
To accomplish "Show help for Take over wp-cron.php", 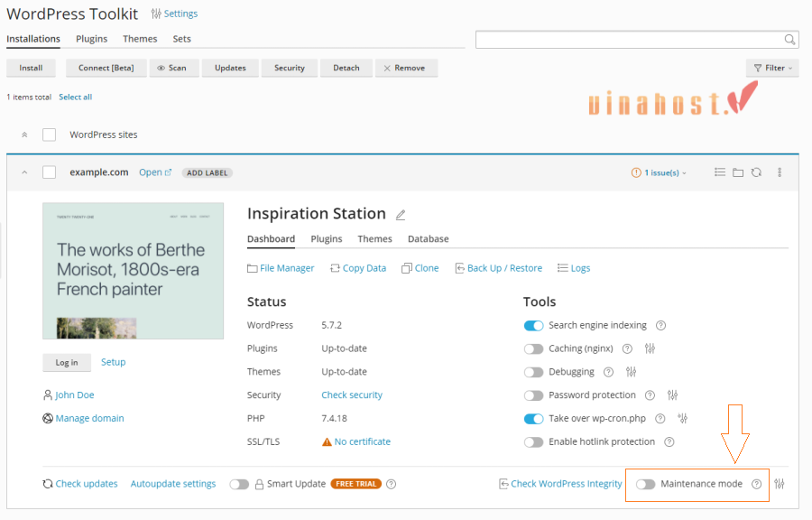I will point(660,419).
